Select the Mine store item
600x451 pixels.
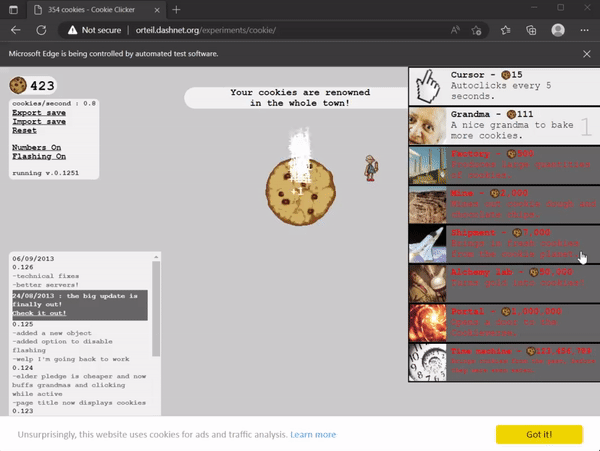pos(504,205)
